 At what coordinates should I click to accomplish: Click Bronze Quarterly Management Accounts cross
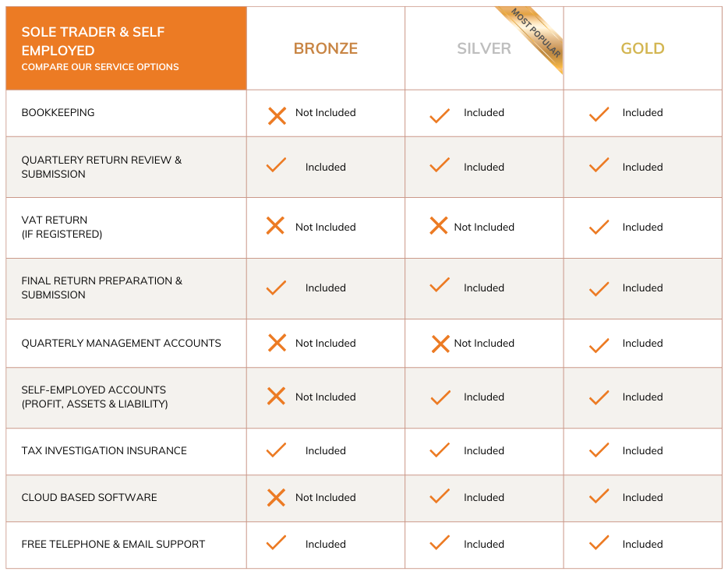(277, 343)
